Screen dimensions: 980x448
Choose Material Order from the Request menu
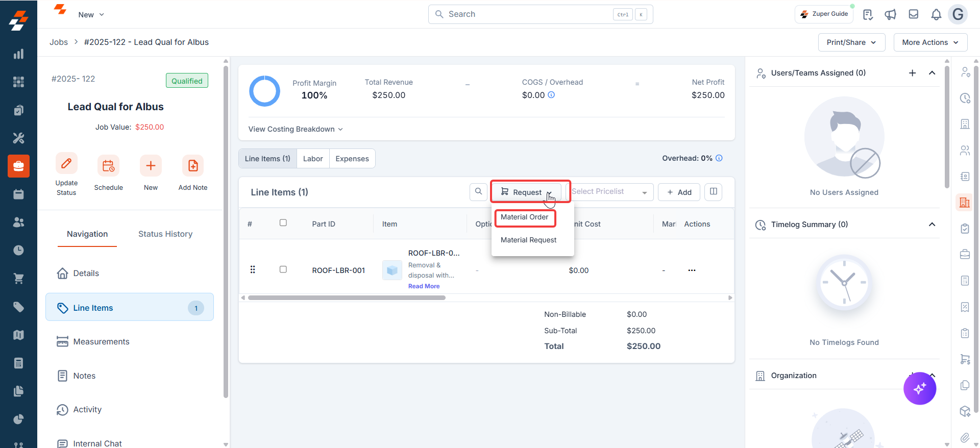click(x=525, y=217)
